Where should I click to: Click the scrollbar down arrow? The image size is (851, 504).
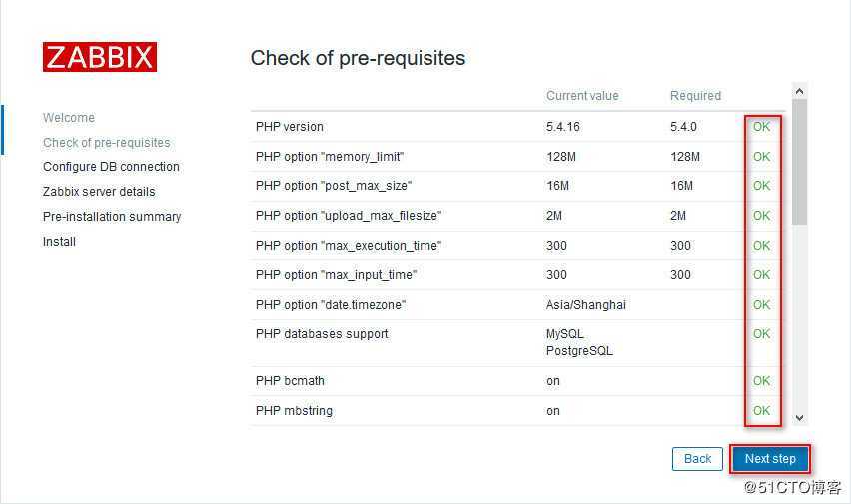pos(799,418)
